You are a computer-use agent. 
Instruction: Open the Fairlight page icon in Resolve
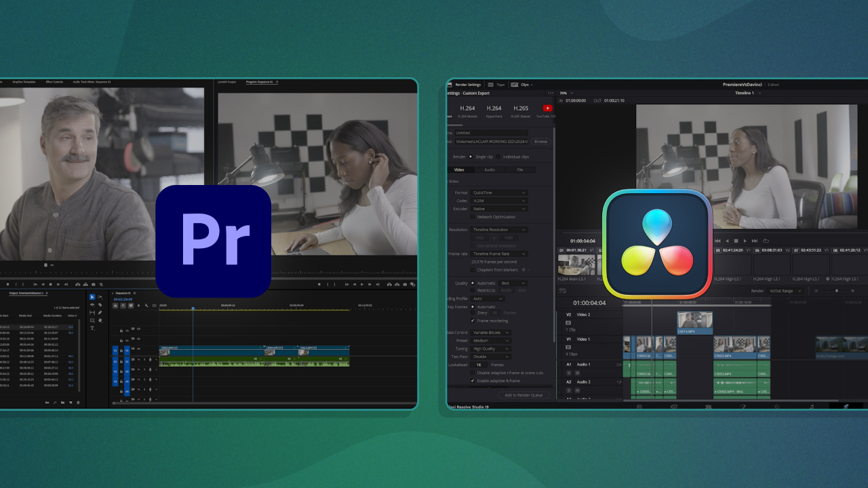[812, 406]
